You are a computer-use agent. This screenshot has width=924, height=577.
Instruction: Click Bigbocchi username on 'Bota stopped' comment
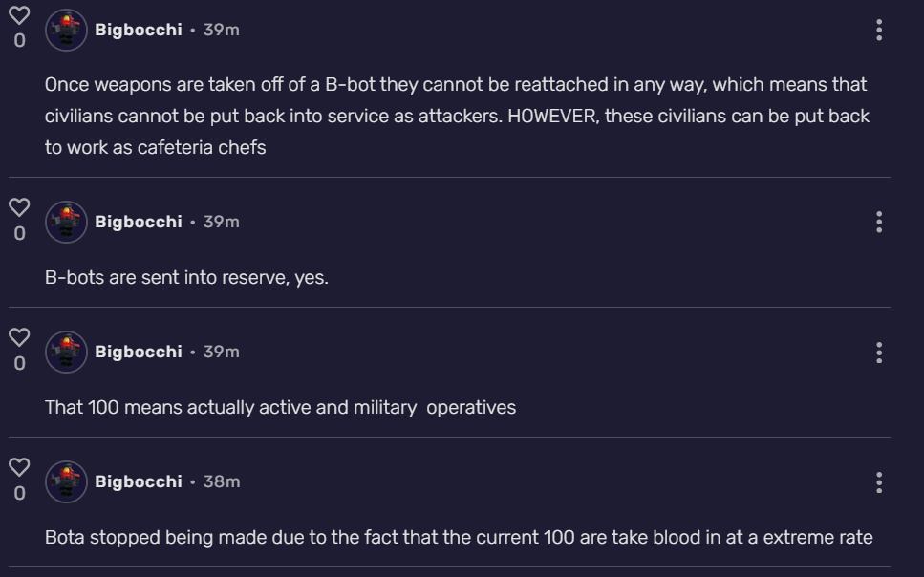[x=138, y=481]
